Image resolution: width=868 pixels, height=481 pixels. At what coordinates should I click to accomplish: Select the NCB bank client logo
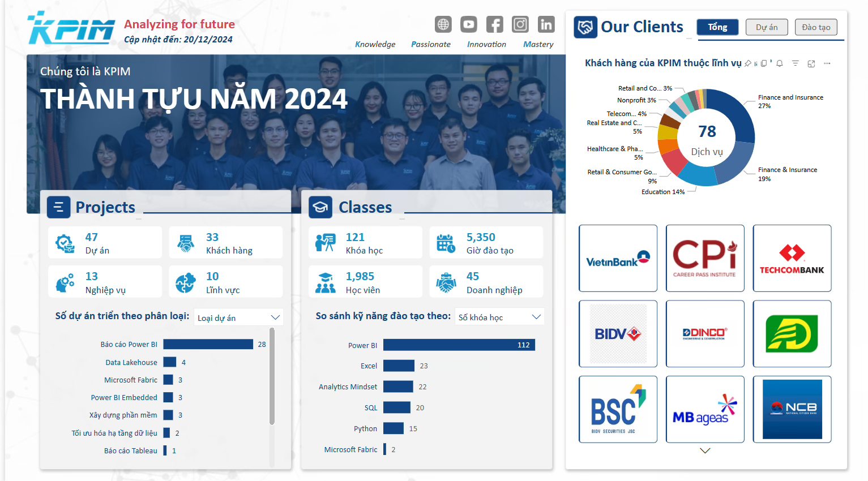[x=792, y=409]
